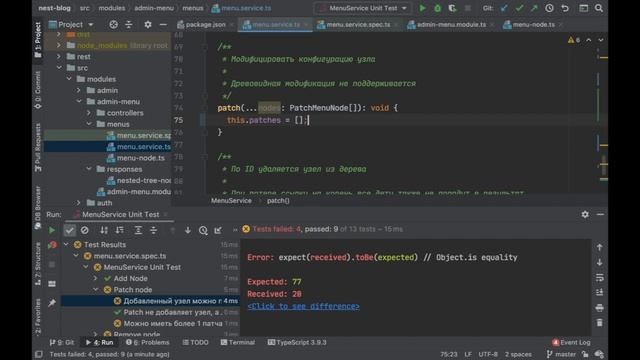The width and height of the screenshot is (640, 360).
Task: Click master branch in status bar
Action: pos(561,354)
